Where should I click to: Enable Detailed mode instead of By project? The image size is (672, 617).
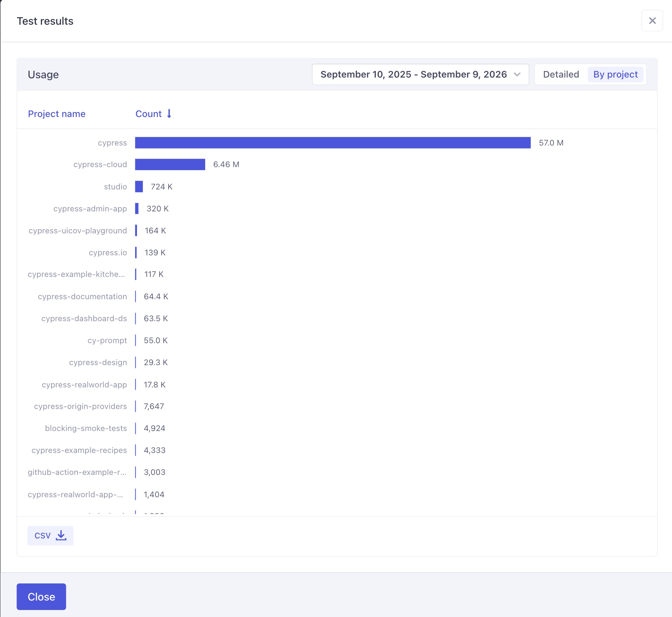click(x=560, y=74)
